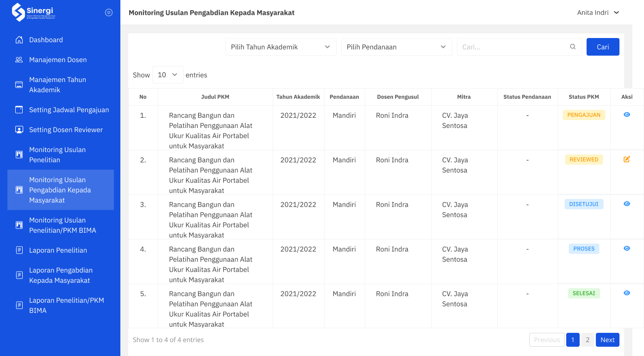Image resolution: width=644 pixels, height=356 pixels.
Task: View details of the PENGAJUAN row
Action: pyautogui.click(x=627, y=114)
